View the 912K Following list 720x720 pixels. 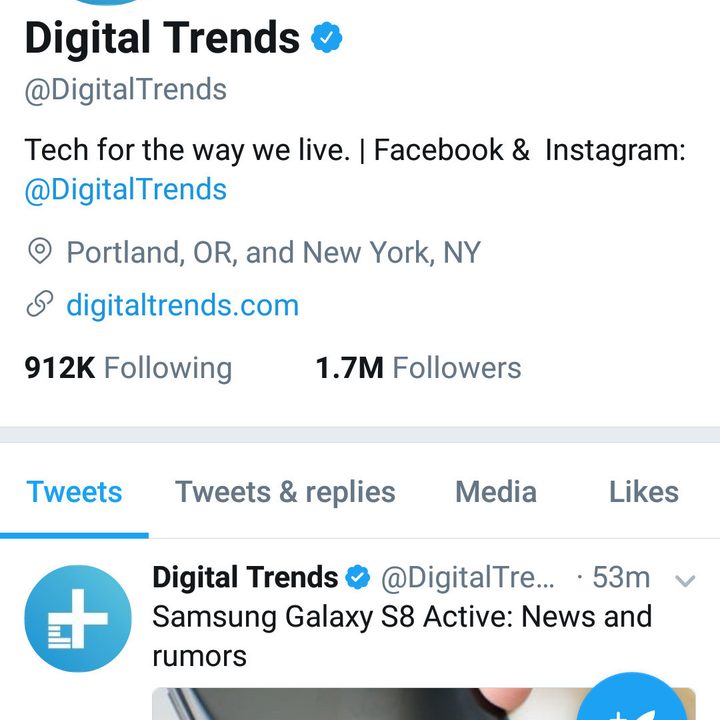point(128,368)
